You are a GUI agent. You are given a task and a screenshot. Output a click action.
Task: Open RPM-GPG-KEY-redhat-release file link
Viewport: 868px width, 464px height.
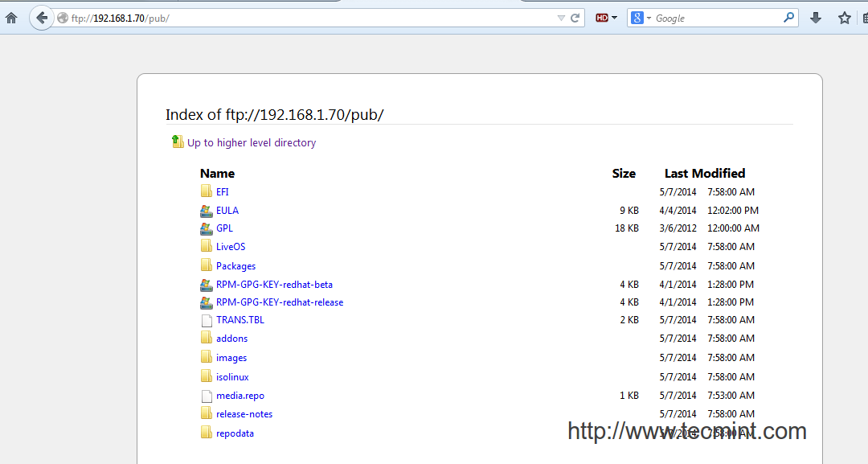coord(280,302)
